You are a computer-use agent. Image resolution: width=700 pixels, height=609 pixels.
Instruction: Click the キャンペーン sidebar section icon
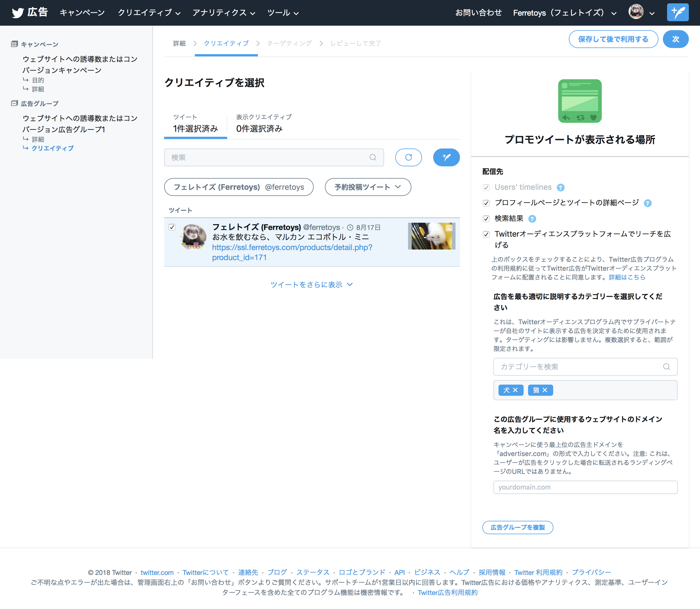click(14, 44)
